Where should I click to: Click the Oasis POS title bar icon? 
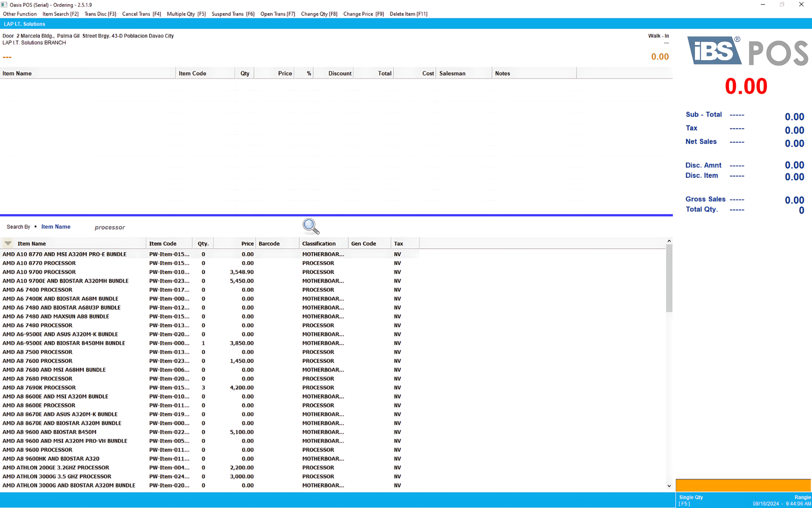4,5
